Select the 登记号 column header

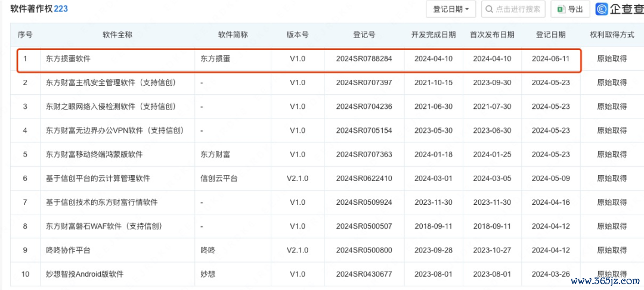point(364,35)
